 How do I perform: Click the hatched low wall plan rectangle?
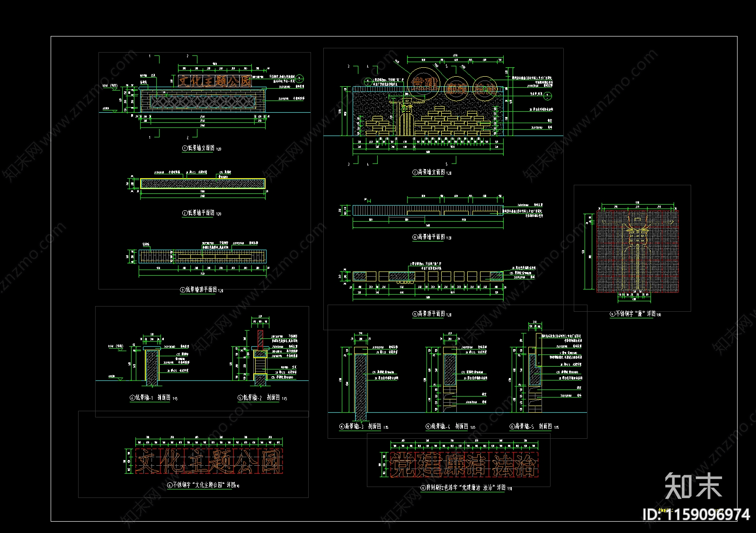coord(203,184)
